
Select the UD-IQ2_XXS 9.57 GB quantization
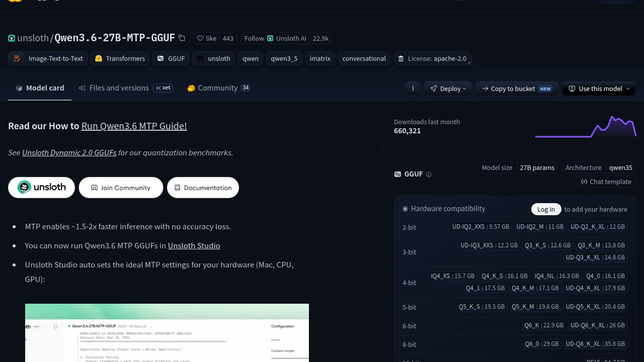point(481,227)
